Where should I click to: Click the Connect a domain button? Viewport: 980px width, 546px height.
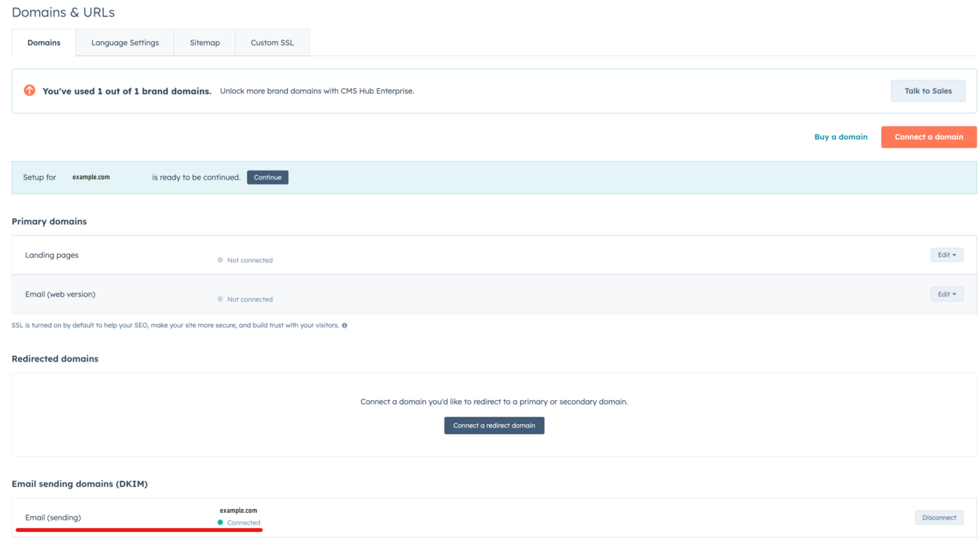pyautogui.click(x=928, y=137)
